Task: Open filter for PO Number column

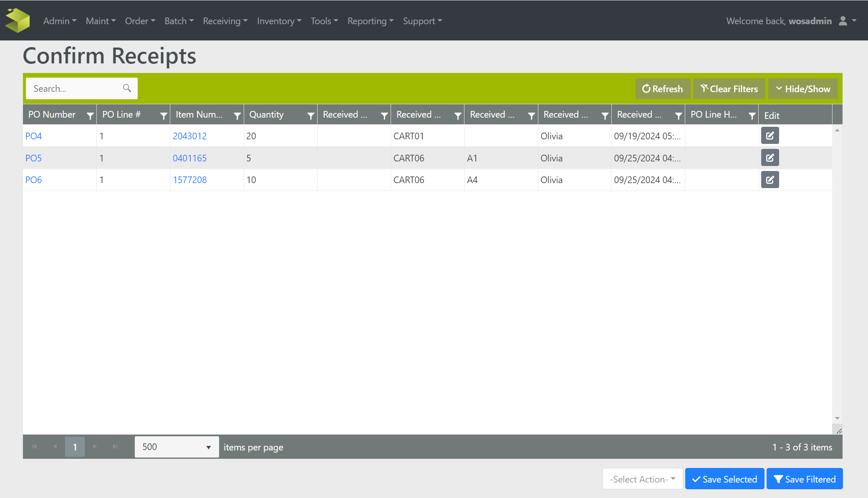Action: point(90,116)
